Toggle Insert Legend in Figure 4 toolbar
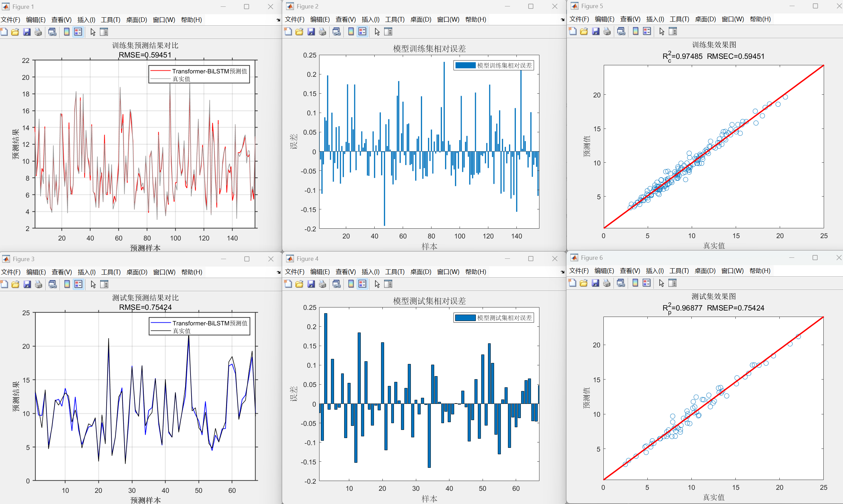The image size is (843, 504). 362,284
